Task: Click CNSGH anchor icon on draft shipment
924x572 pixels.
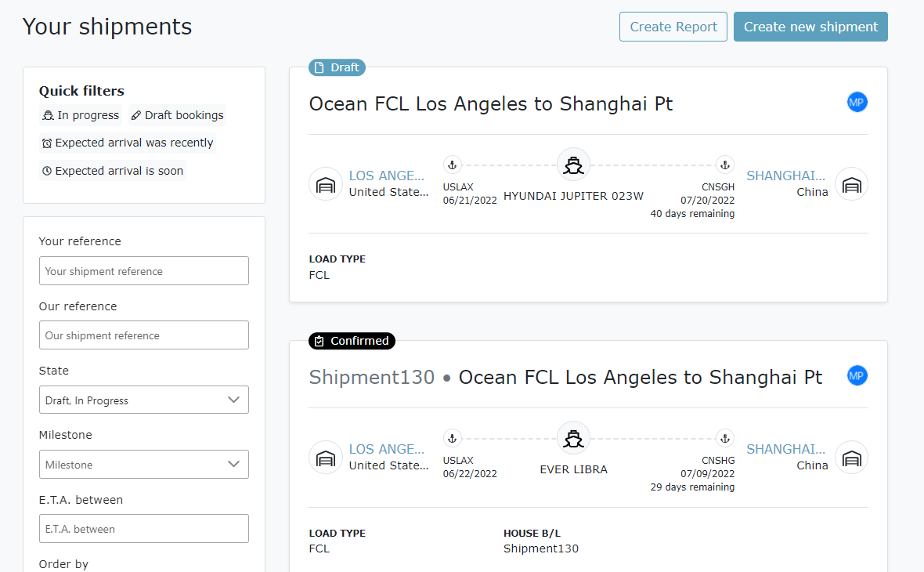Action: (725, 165)
